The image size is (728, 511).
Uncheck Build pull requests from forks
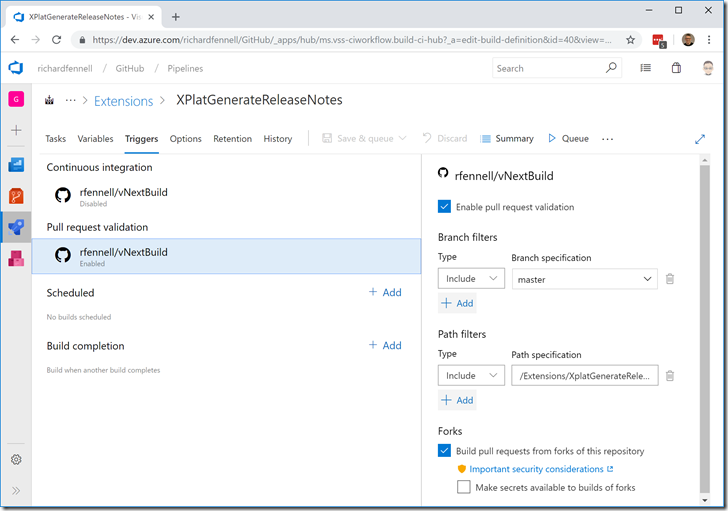pyautogui.click(x=445, y=451)
